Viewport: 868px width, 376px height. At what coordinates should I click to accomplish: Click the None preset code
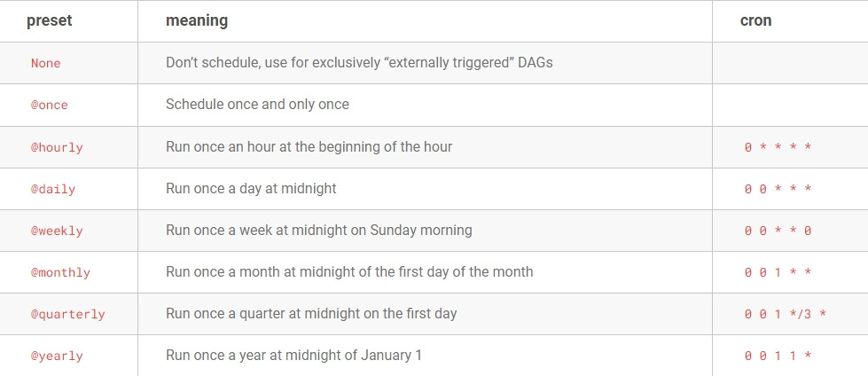click(45, 63)
